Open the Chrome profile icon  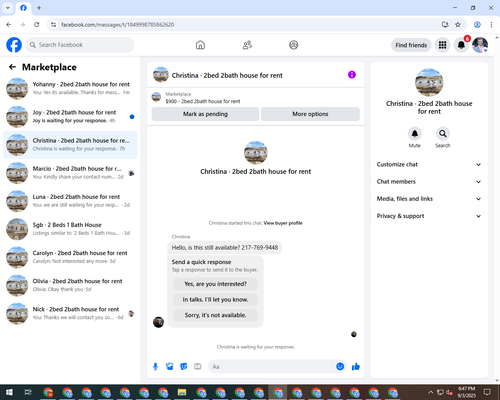477,25
